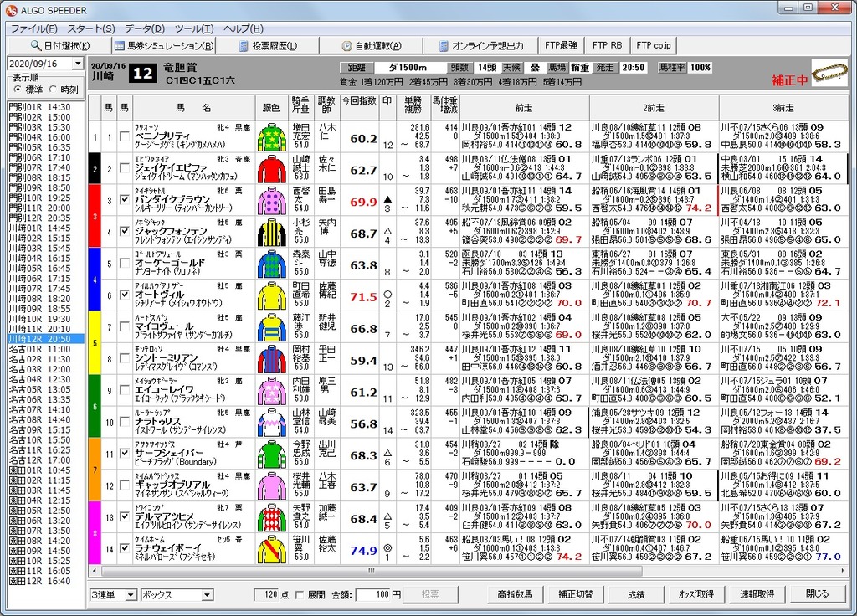Viewport: 857px width, 616px height.
Task: Toggle the 展開 checkbox
Action: click(x=300, y=595)
